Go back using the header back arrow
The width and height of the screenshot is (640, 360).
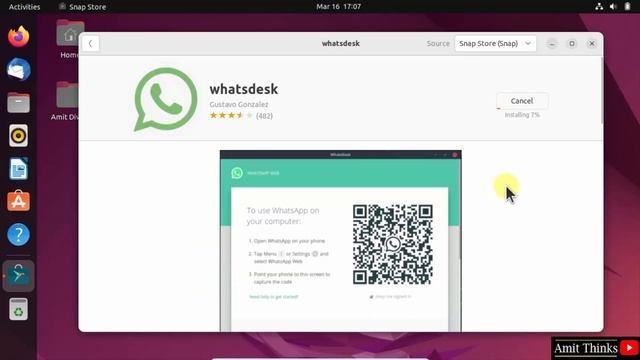[x=90, y=43]
